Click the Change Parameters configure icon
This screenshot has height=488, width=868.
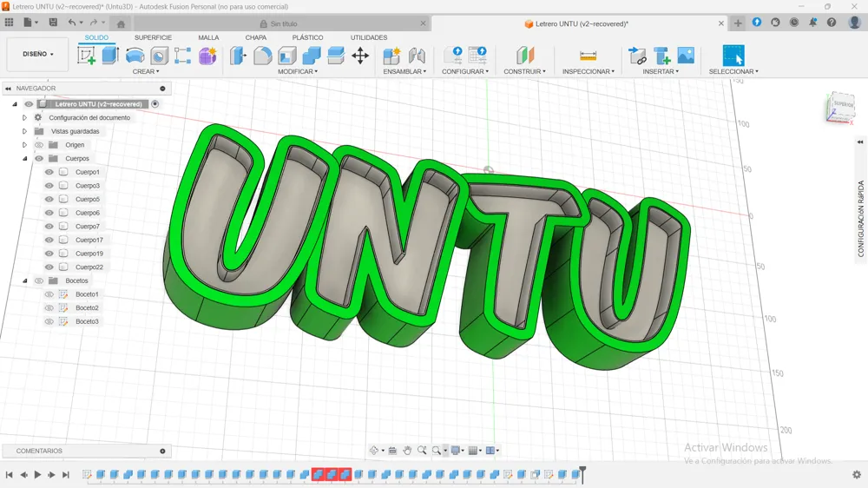point(453,56)
